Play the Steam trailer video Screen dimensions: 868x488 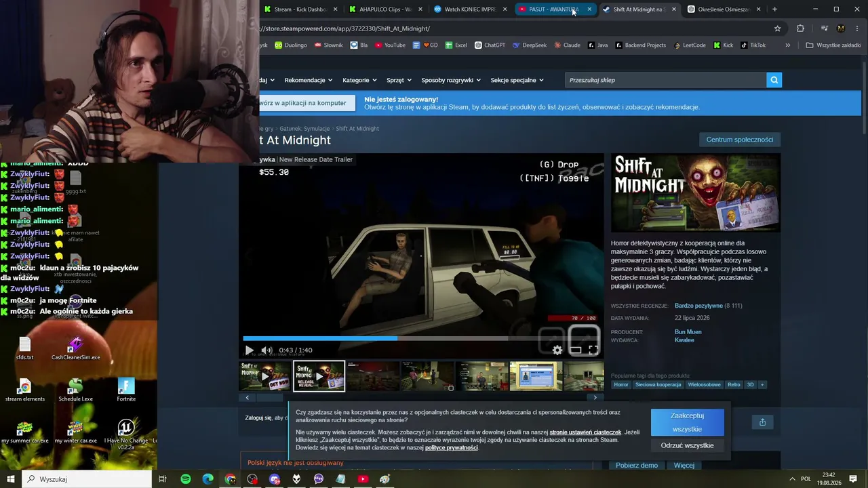pos(249,350)
